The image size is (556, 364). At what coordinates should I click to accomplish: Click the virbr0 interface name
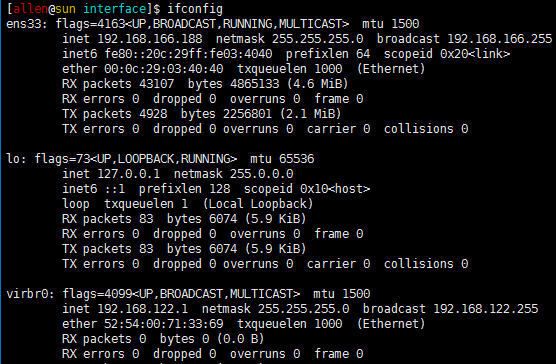click(x=28, y=293)
